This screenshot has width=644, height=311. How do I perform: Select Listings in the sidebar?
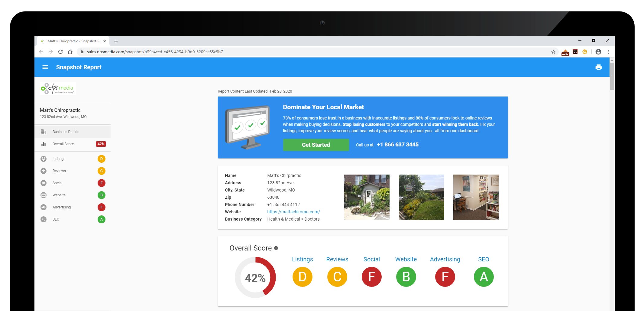click(59, 159)
